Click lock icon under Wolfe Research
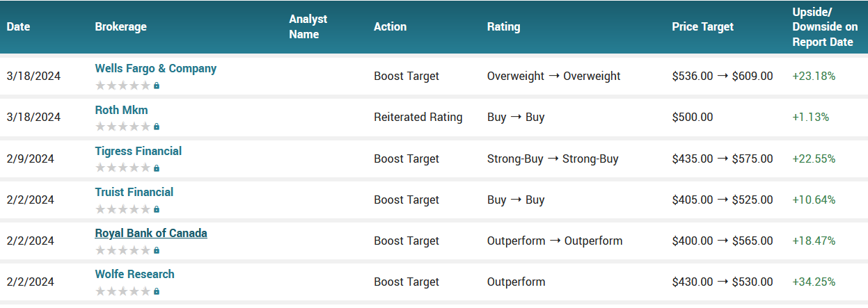This screenshot has width=868, height=308. pyautogui.click(x=157, y=291)
